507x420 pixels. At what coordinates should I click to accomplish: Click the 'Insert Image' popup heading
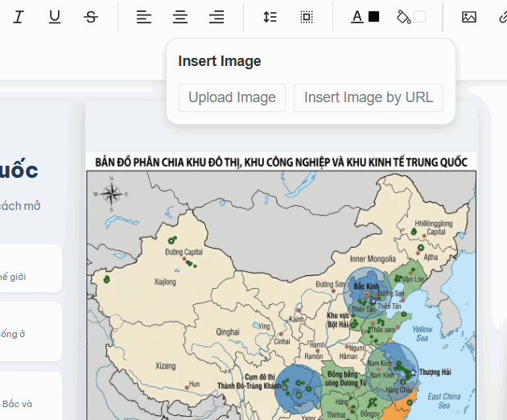click(x=220, y=61)
